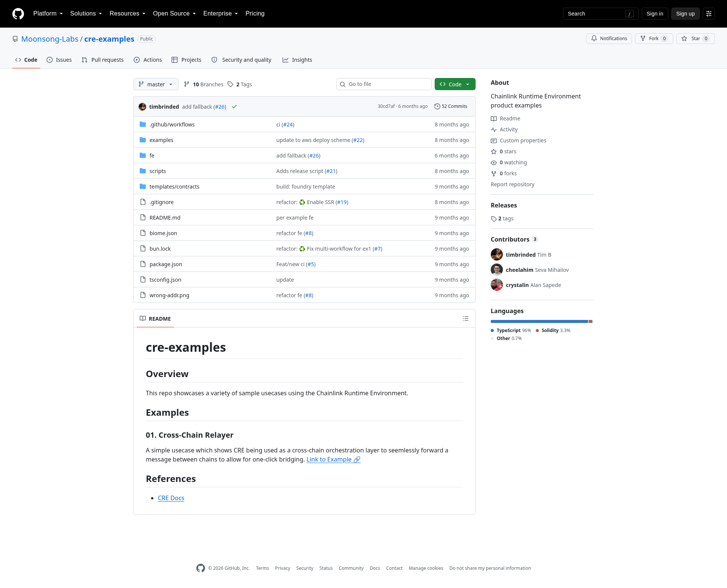Open the Insights tab
Viewport: 727px width, 588px height.
[297, 60]
